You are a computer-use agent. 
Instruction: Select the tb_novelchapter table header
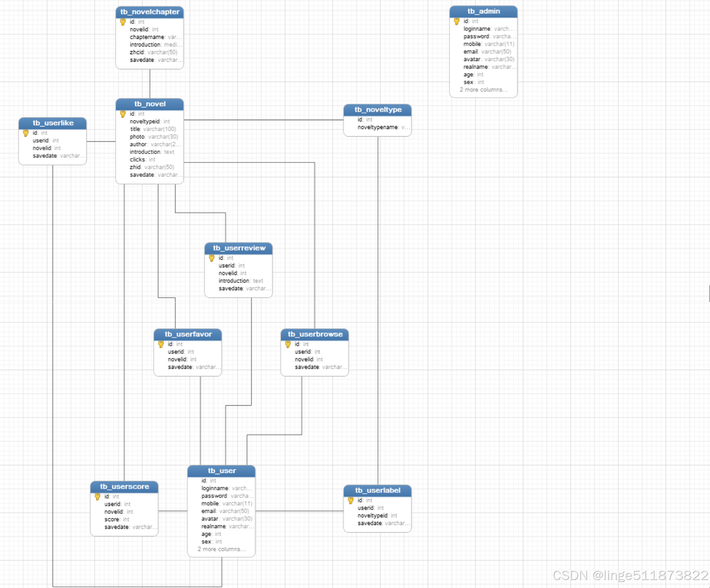tap(150, 12)
